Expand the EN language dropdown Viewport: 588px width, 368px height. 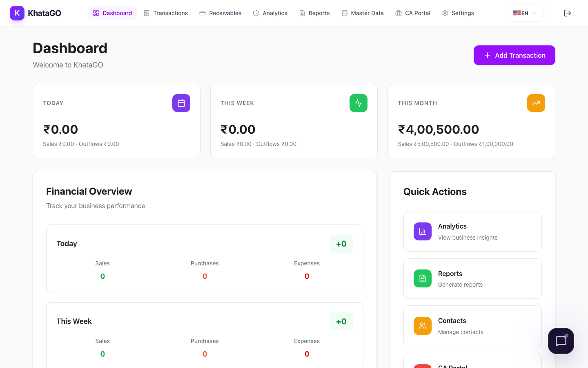[524, 13]
